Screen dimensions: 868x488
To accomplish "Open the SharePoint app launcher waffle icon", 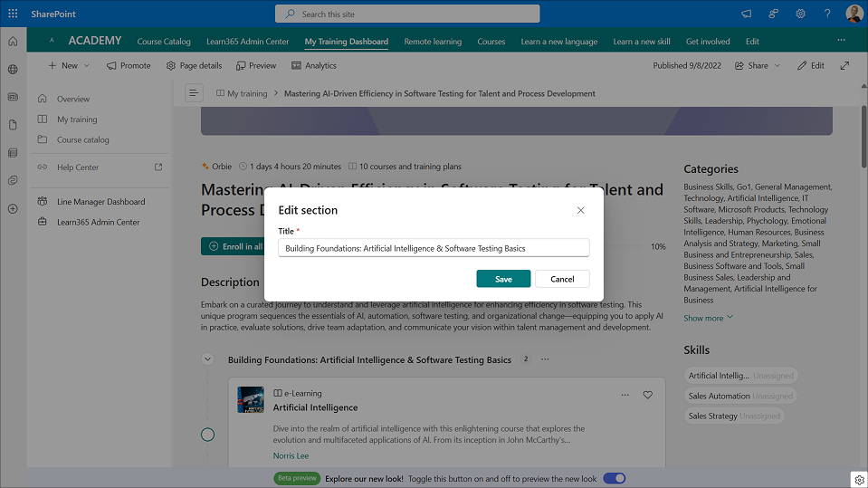I will tap(13, 14).
